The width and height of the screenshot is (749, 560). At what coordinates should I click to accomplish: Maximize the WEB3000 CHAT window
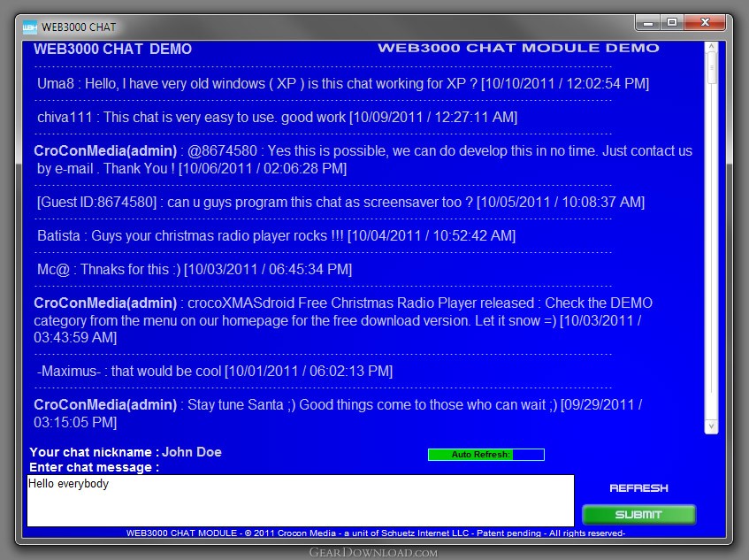[x=672, y=22]
